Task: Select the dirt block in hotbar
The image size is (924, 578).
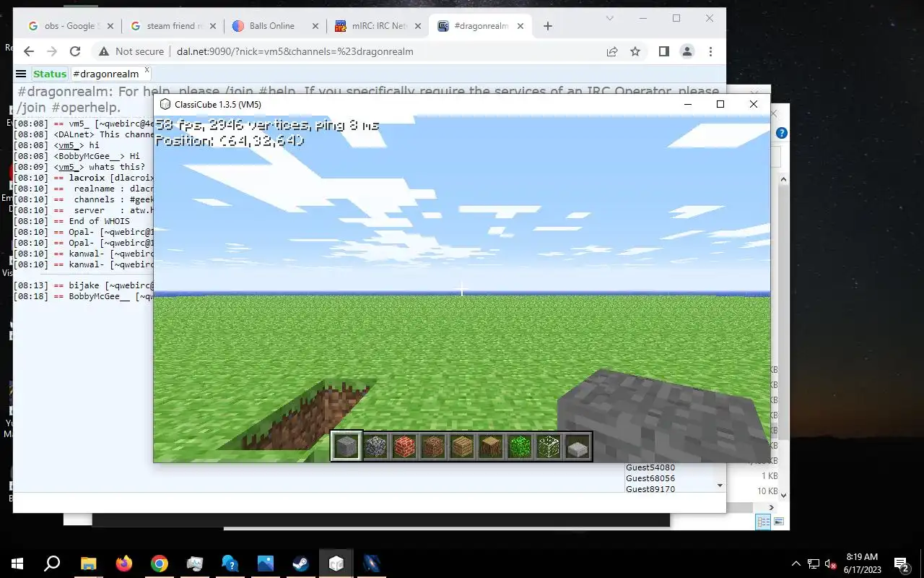Action: pos(433,447)
